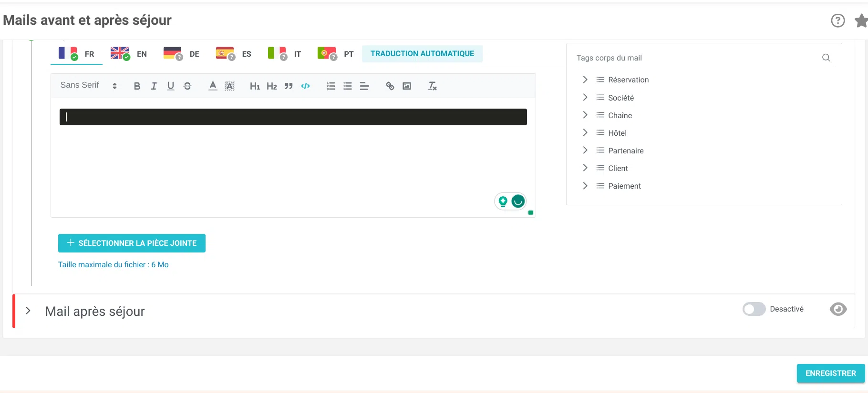Insert bulleted list

348,86
